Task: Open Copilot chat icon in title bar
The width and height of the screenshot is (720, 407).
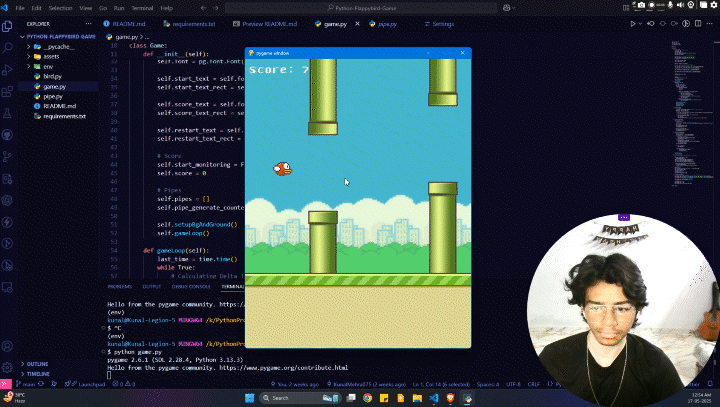Action: click(x=506, y=8)
